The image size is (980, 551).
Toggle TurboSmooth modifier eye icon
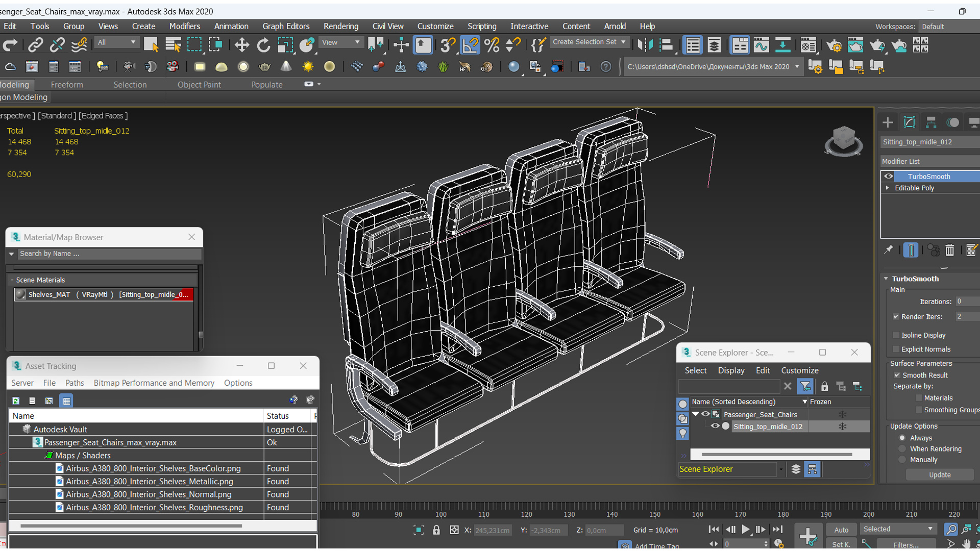889,177
